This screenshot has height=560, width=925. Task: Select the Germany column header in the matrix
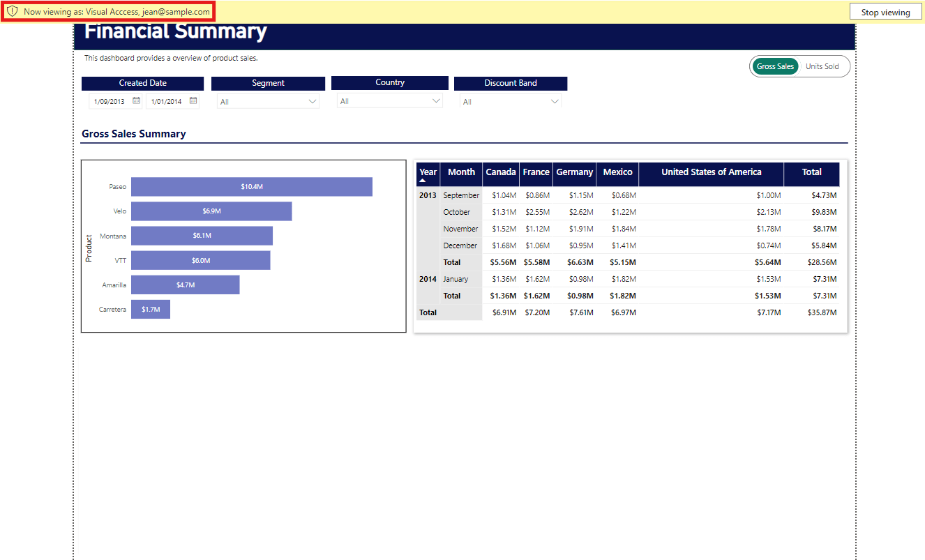[x=574, y=172]
